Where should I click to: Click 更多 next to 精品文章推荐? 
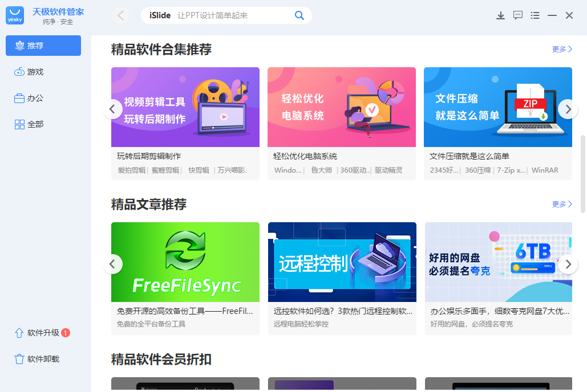562,204
